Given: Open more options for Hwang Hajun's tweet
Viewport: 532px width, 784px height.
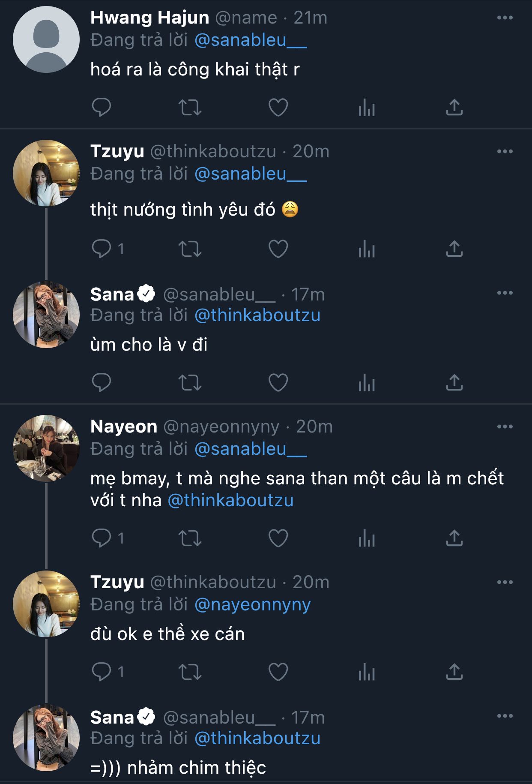Looking at the screenshot, I should tap(505, 18).
